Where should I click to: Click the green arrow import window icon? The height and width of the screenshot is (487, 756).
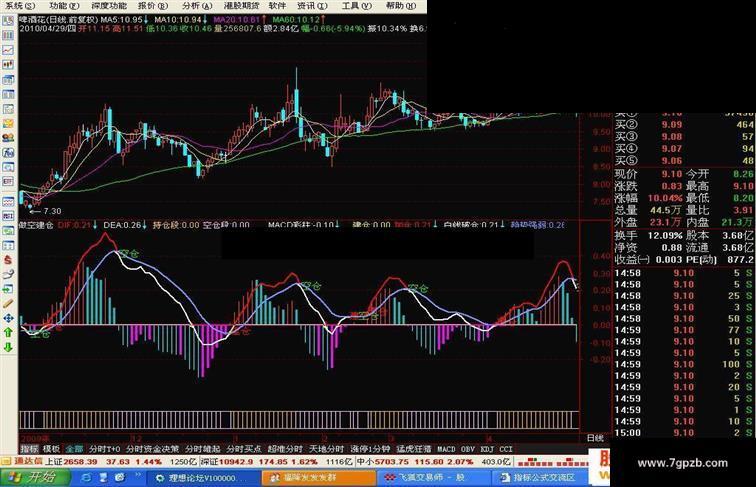[8, 289]
